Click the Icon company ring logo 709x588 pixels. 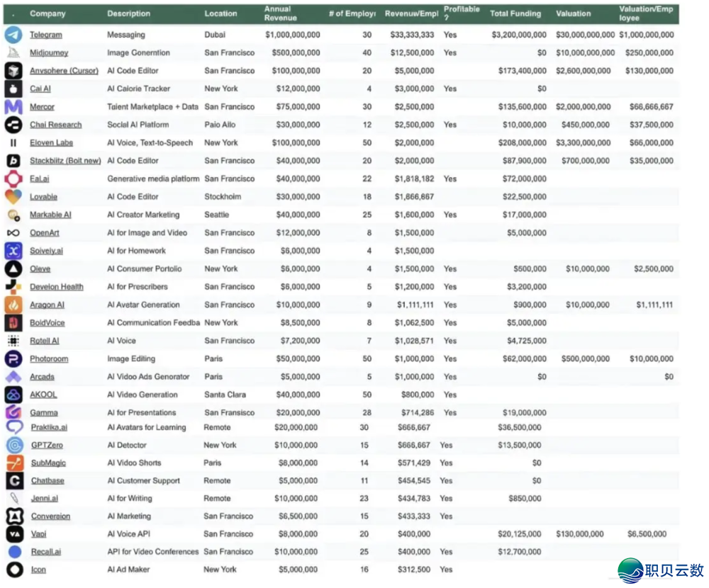click(x=15, y=570)
